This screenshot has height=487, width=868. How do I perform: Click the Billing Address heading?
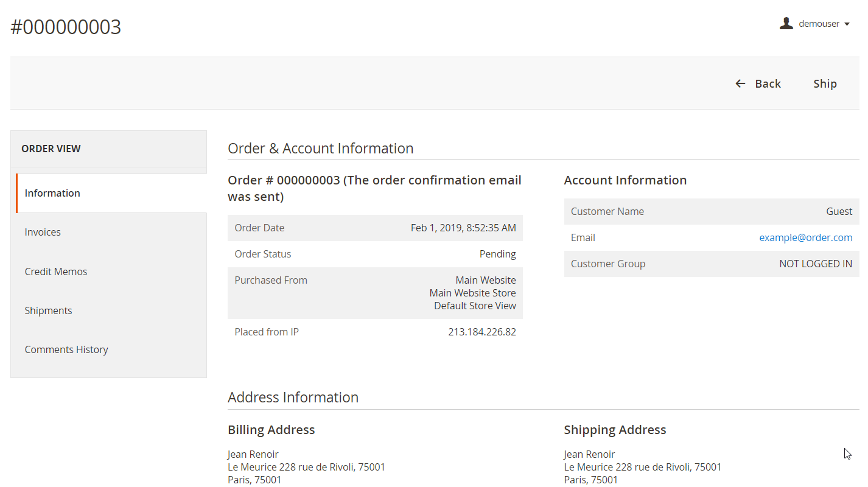pyautogui.click(x=271, y=430)
